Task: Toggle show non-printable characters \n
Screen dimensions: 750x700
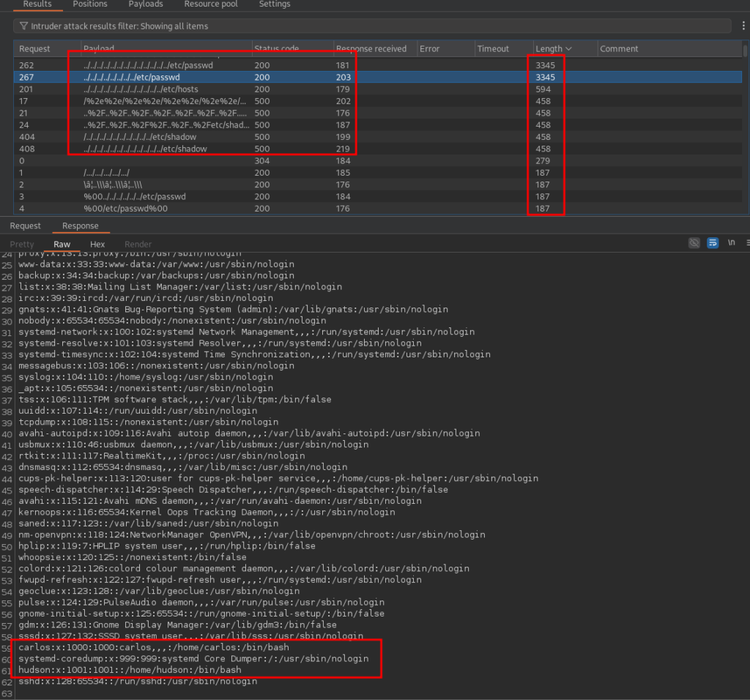Action: click(x=732, y=242)
